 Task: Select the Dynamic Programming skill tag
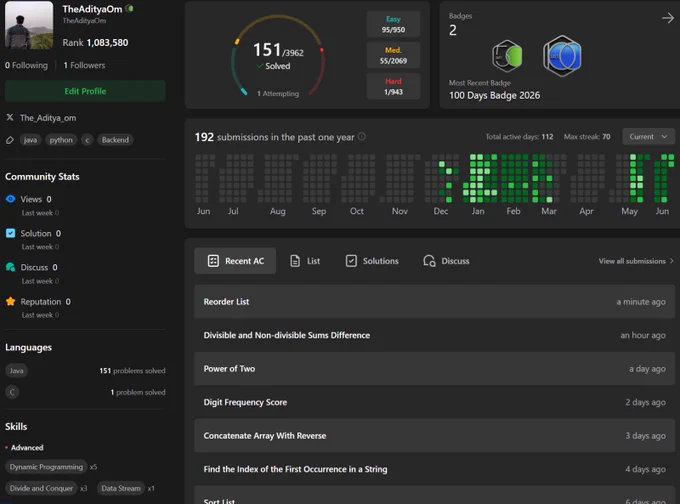(46, 467)
